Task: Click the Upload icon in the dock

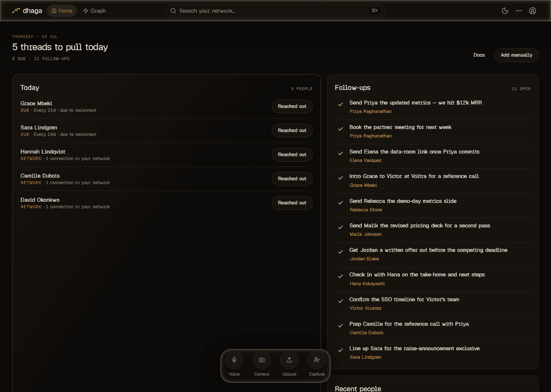Action: point(289,360)
